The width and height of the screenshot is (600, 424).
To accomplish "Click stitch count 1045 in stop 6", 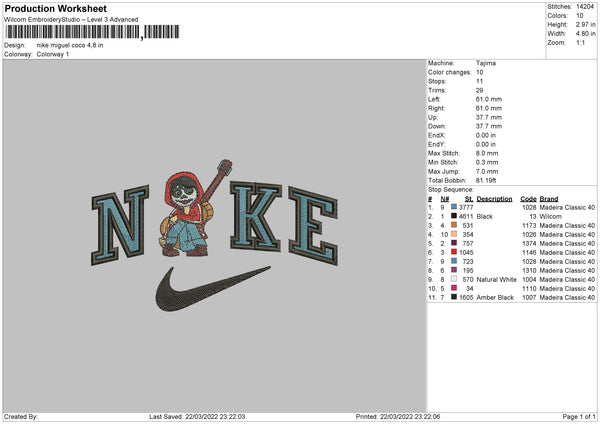I will point(466,253).
